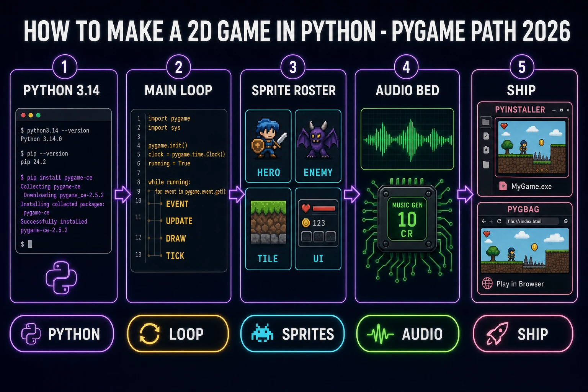Click the red dot in terminal title bar
Viewport: 588px width, 392px height.
tap(23, 115)
